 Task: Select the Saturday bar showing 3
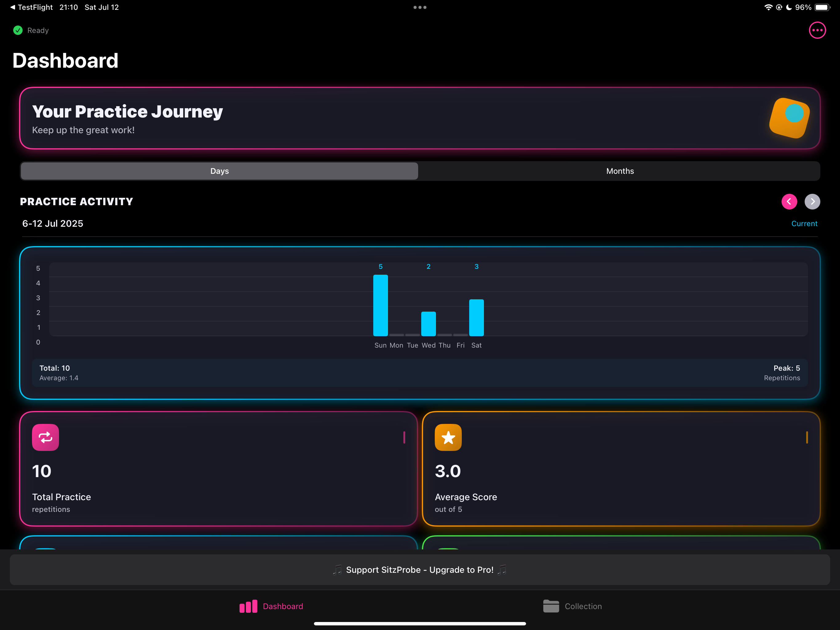point(476,318)
